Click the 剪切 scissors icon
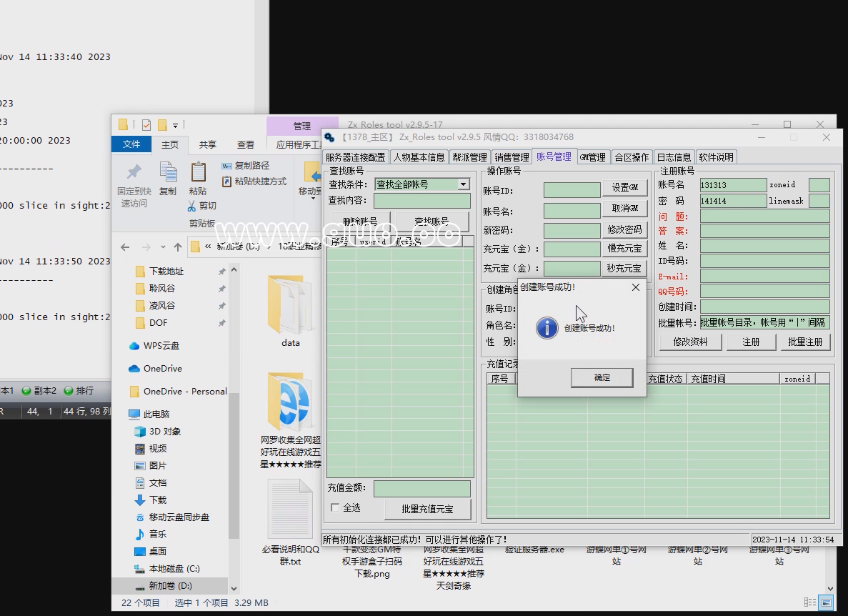 pyautogui.click(x=191, y=206)
